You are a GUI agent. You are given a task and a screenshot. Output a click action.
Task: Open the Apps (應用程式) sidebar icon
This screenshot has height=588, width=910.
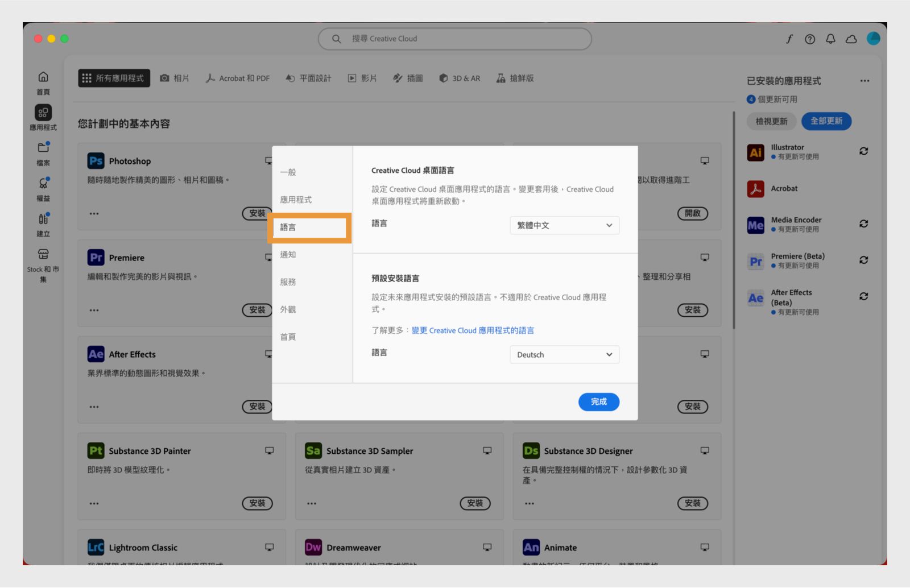coord(43,113)
